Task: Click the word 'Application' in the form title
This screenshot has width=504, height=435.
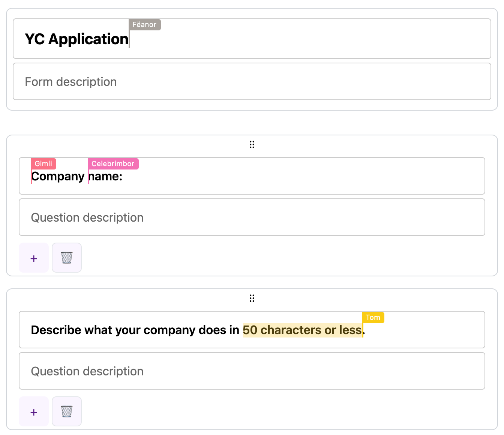Action: pos(88,39)
